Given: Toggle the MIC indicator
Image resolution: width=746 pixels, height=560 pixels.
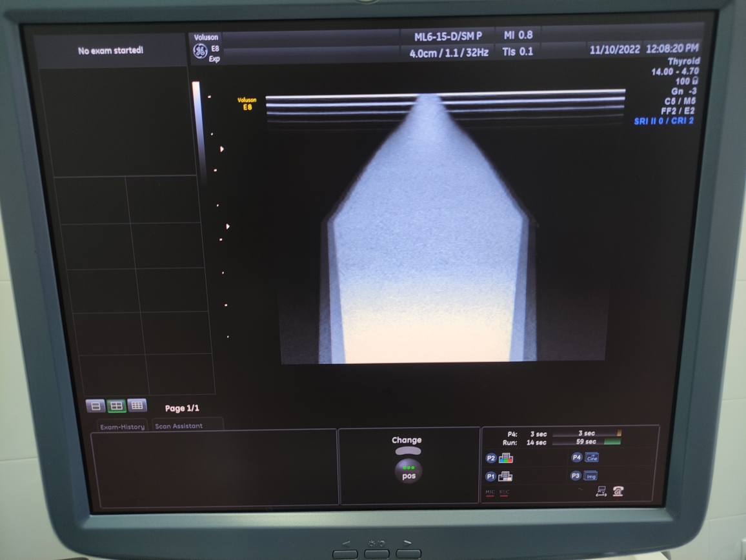Looking at the screenshot, I should click(490, 494).
